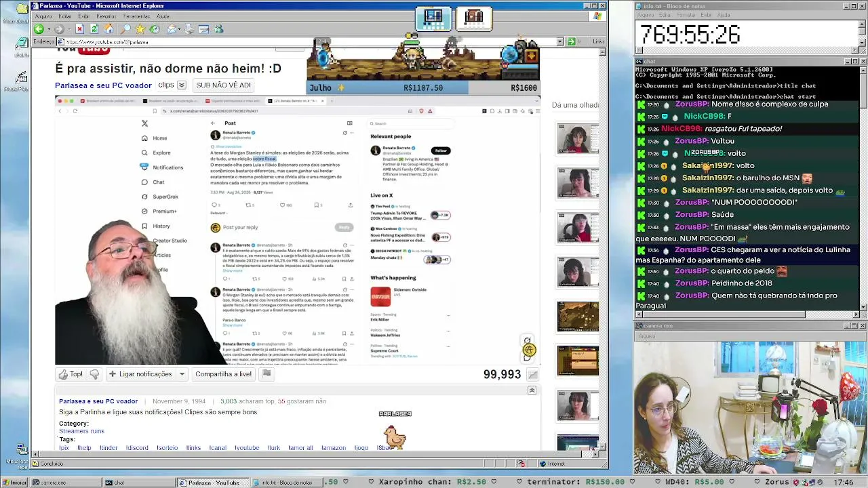This screenshot has height=488, width=868.
Task: Stop page loading with the red X icon
Action: (79, 29)
